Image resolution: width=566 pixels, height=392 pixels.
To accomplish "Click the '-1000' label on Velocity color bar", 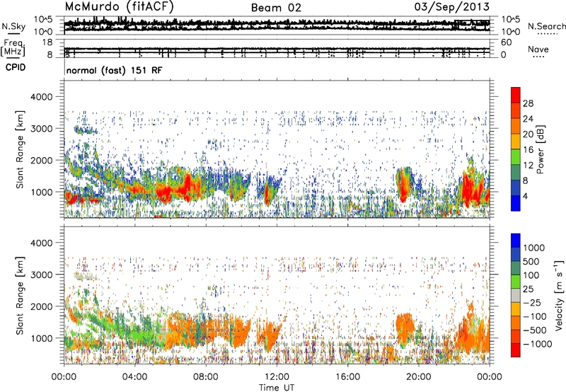I will pyautogui.click(x=538, y=344).
